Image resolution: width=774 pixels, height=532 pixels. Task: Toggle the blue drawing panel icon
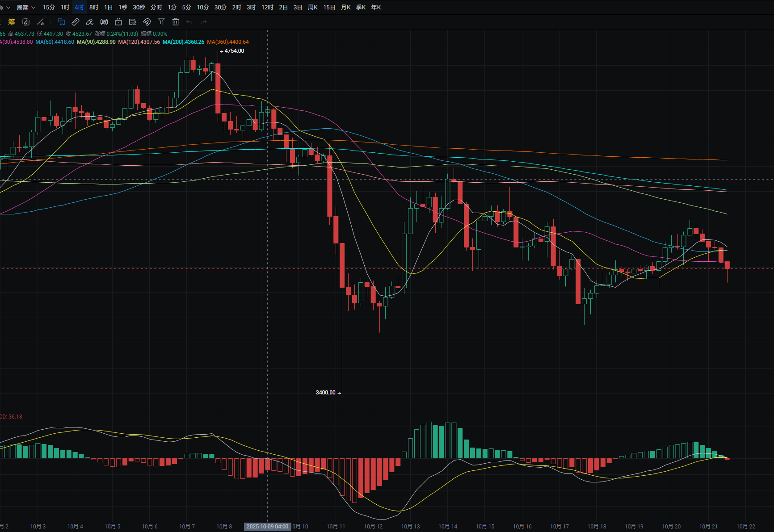pyautogui.click(x=61, y=22)
